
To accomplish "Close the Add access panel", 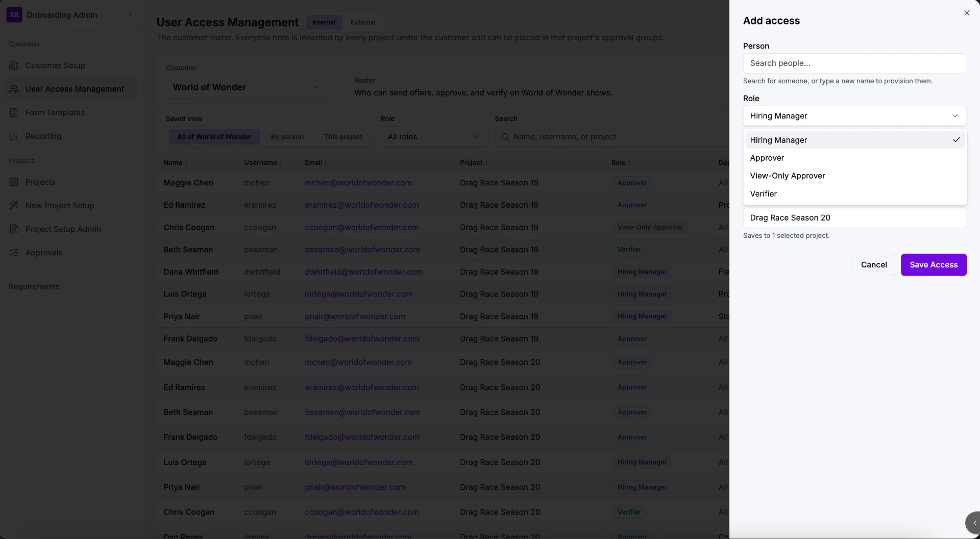I will (966, 13).
